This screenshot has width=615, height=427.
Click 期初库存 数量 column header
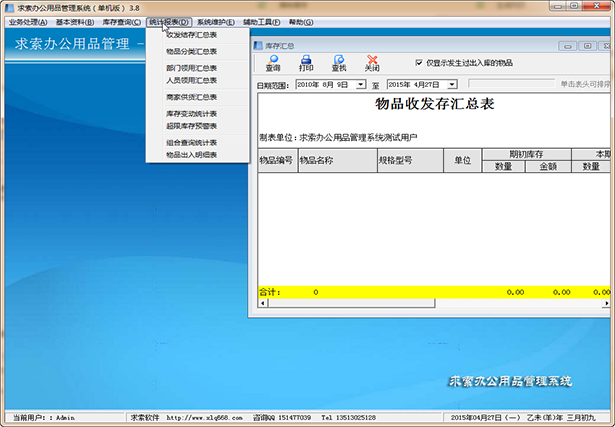tap(503, 167)
